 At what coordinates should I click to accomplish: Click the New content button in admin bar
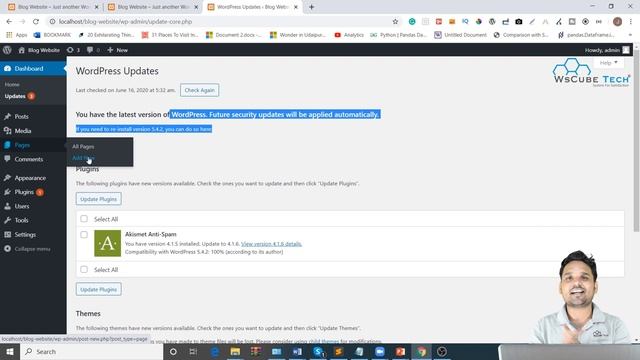tap(118, 50)
